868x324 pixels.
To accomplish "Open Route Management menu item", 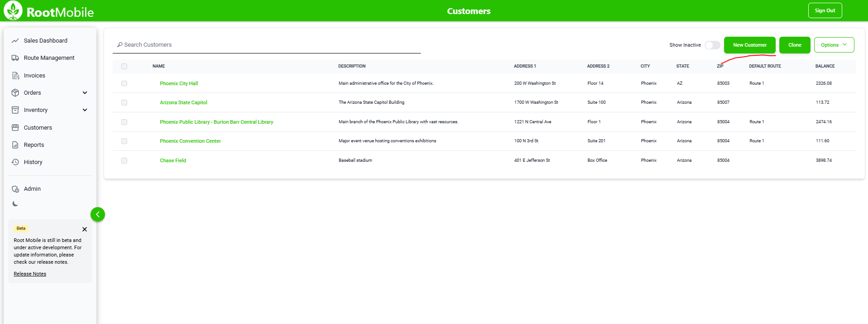I will (x=49, y=58).
